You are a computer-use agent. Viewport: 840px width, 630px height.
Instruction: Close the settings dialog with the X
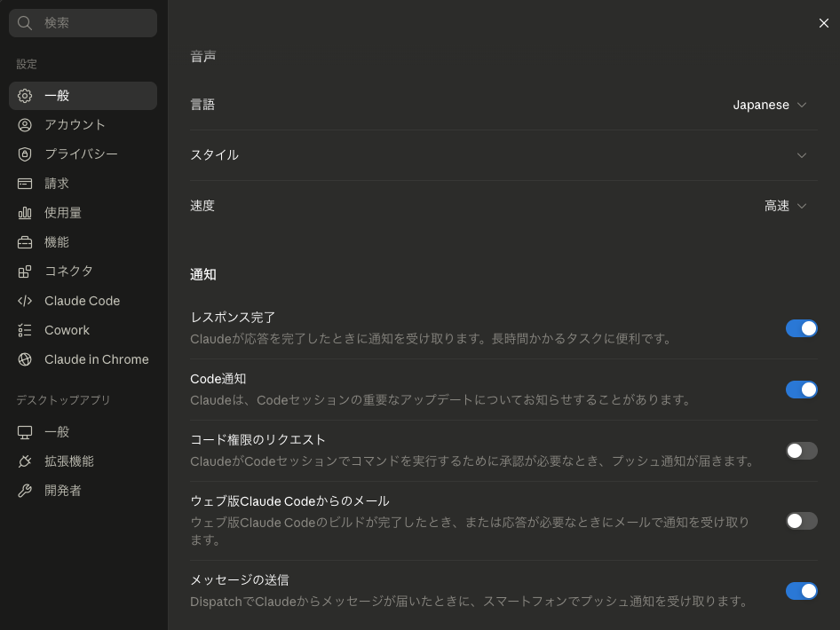point(823,23)
